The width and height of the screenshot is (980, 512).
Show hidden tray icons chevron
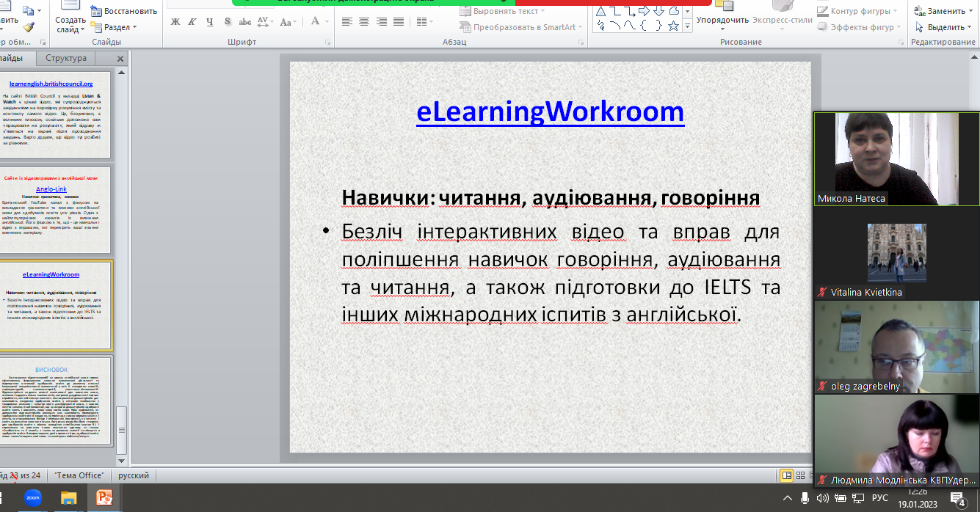[788, 499]
